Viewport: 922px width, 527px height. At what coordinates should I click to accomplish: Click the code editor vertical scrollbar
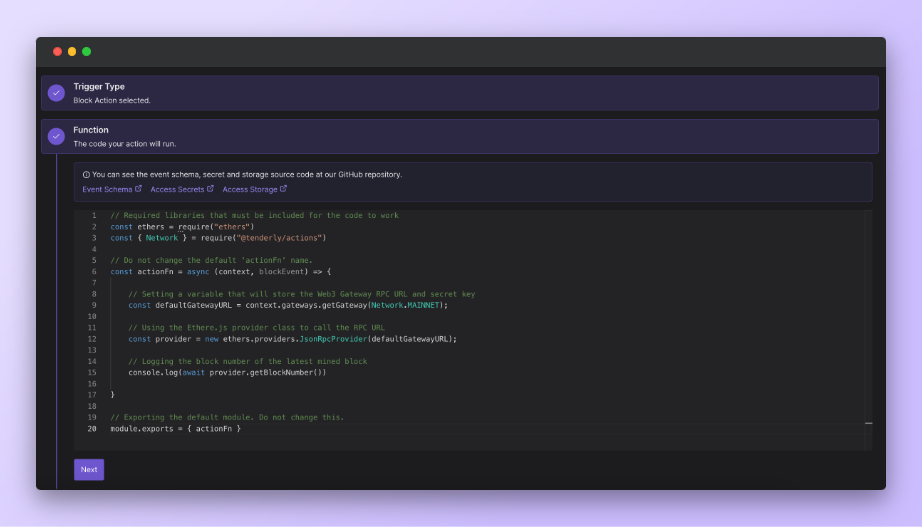pos(868,329)
